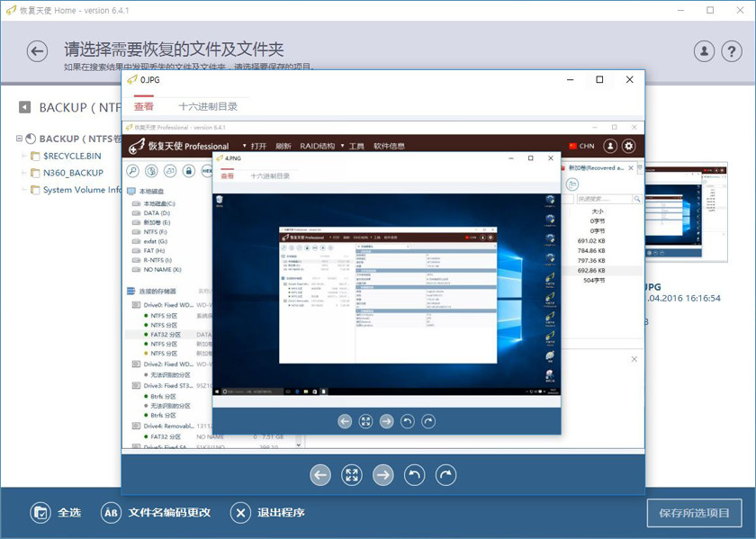Open the user account icon in header
The image size is (756, 539).
(704, 50)
